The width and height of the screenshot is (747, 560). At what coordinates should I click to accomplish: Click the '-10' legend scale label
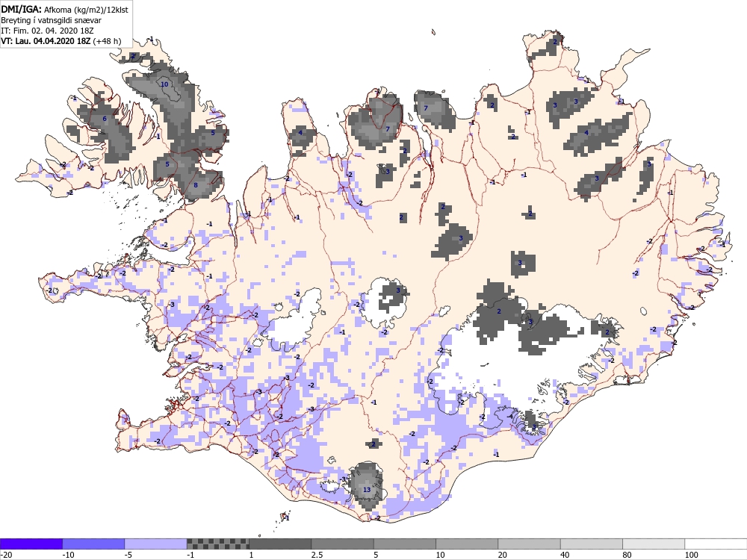pos(68,555)
